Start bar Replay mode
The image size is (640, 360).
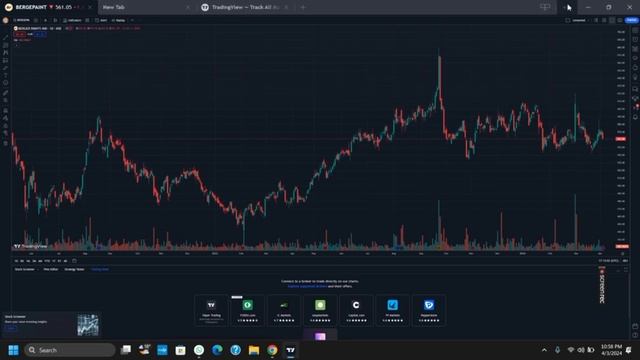point(118,20)
